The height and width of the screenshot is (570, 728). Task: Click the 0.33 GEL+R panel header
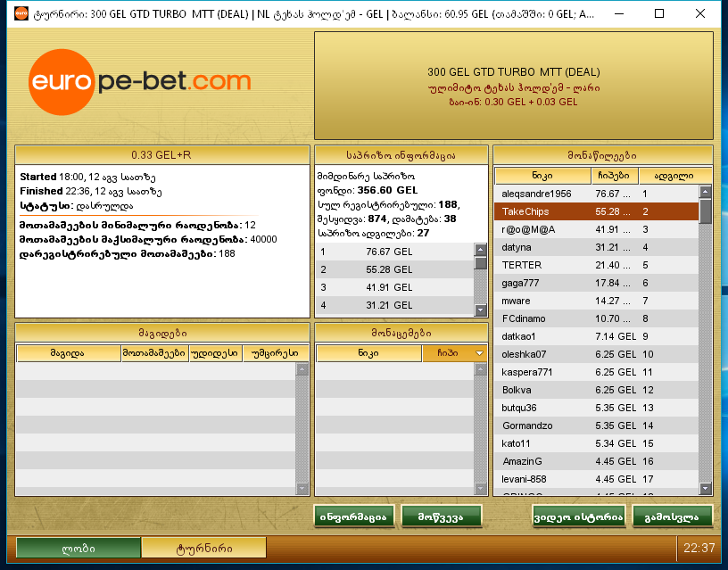pos(161,155)
